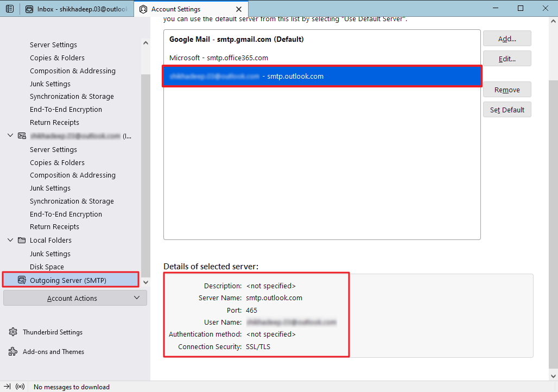558x392 pixels.
Task: Select the Account Settings tab
Action: point(191,9)
